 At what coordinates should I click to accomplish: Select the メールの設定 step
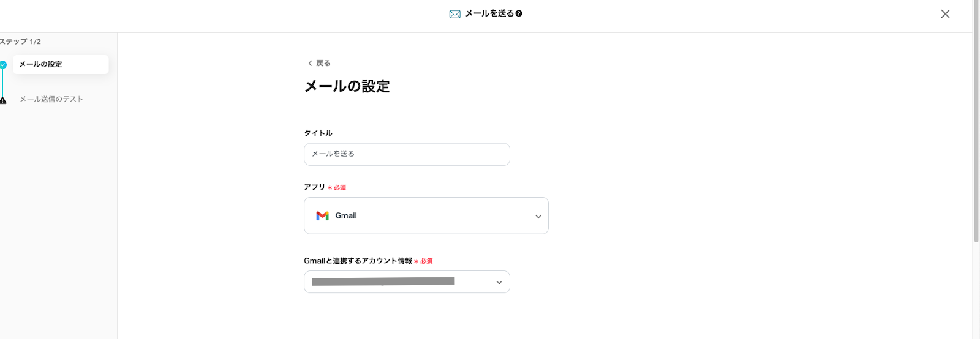tap(60, 64)
